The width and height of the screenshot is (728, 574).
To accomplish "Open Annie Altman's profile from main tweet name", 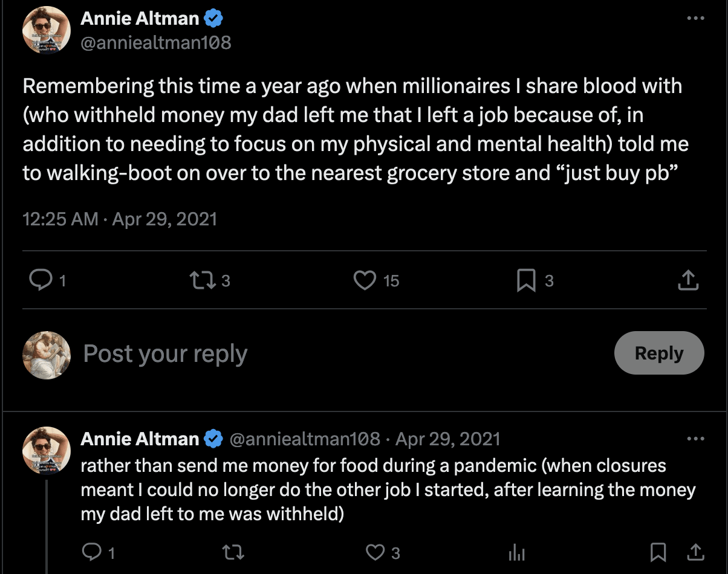I will [x=140, y=19].
